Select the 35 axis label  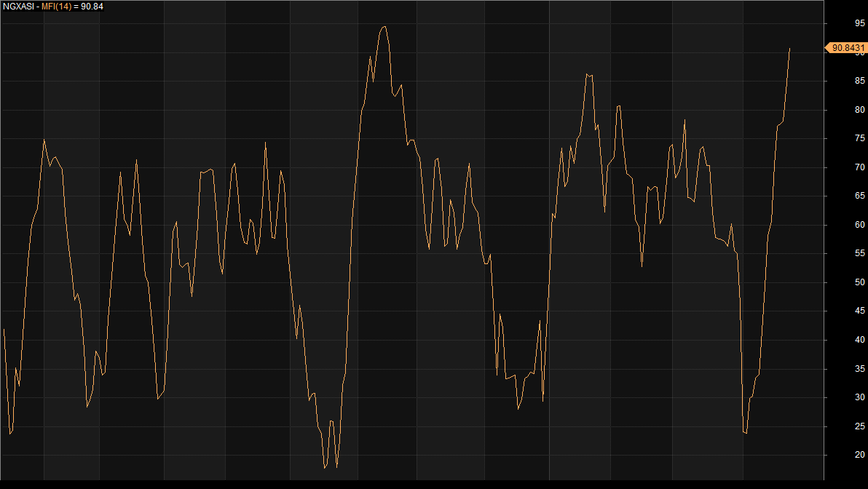click(859, 368)
